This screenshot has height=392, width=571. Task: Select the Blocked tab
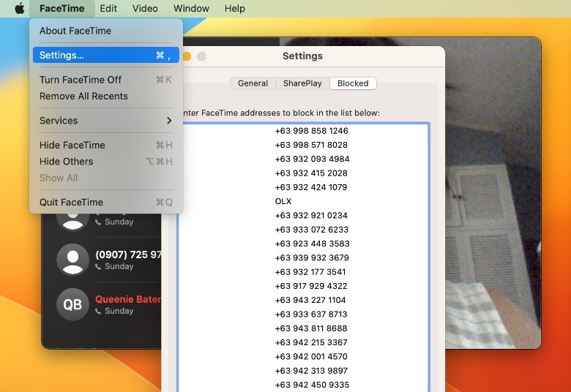pyautogui.click(x=353, y=83)
